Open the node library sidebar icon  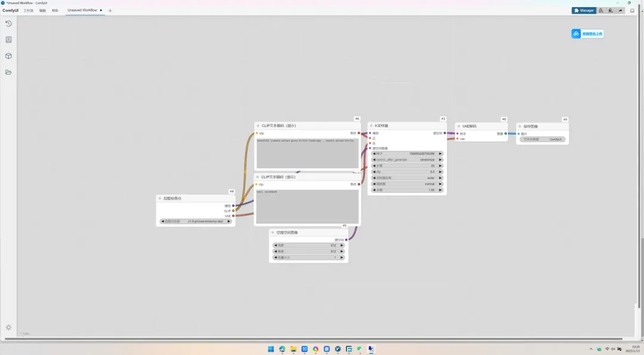pyautogui.click(x=8, y=40)
